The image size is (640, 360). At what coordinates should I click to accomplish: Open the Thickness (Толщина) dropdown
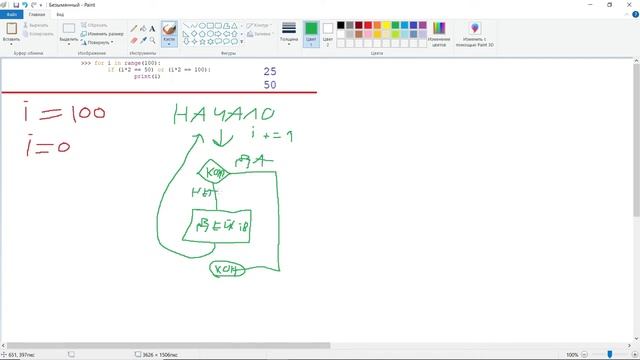[289, 33]
